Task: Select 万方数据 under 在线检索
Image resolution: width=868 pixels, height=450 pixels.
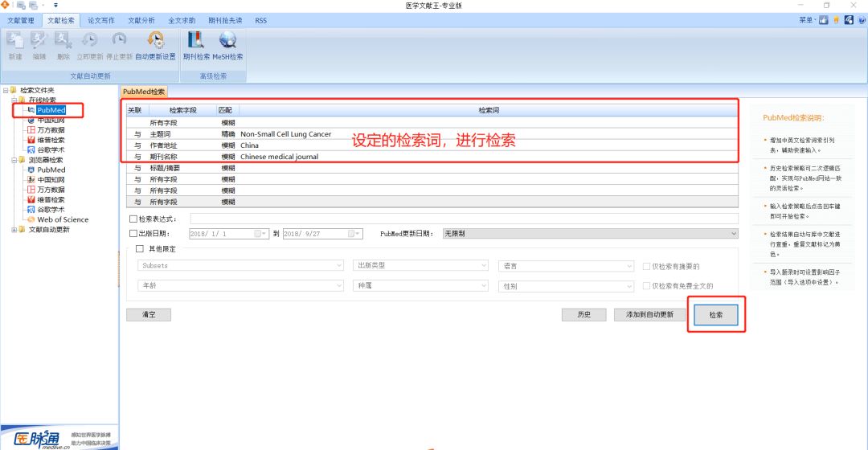Action: [51, 130]
